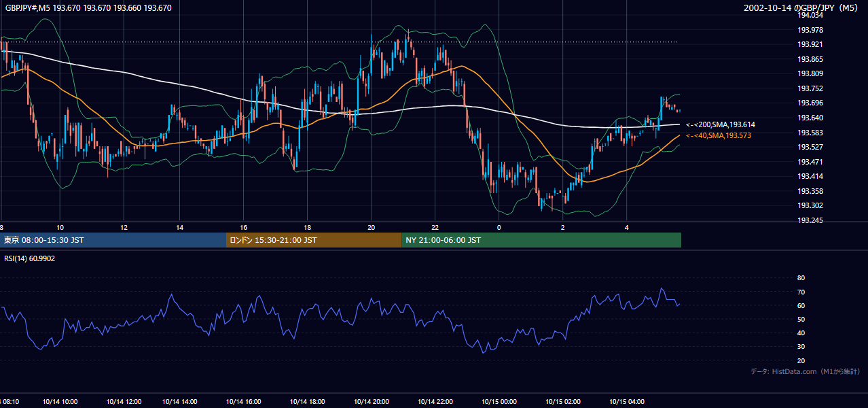Click hour label 18 under the price chart

pos(307,227)
